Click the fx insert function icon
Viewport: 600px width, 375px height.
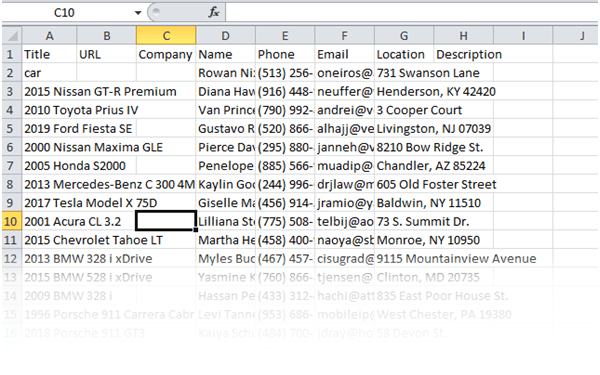click(214, 13)
